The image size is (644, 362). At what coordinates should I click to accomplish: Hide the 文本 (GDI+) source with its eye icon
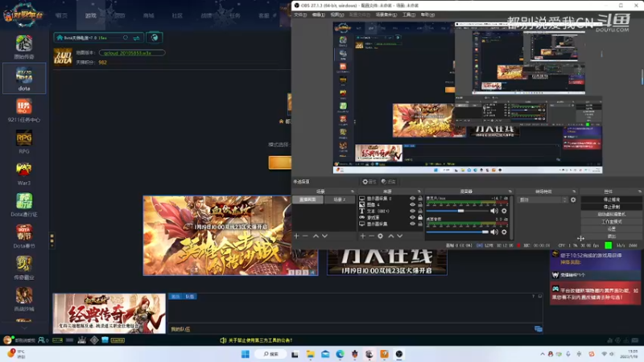(x=412, y=211)
